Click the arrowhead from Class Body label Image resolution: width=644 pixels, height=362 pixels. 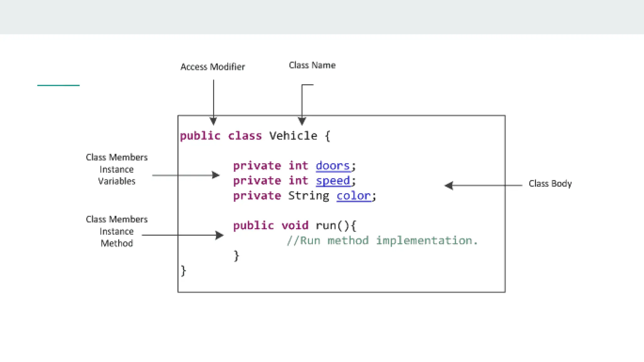[x=449, y=185]
